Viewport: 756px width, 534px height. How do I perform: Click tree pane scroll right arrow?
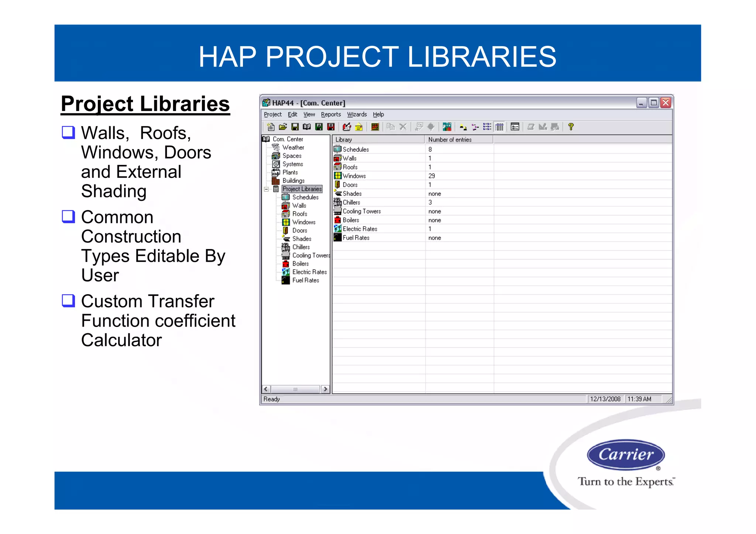coord(325,389)
